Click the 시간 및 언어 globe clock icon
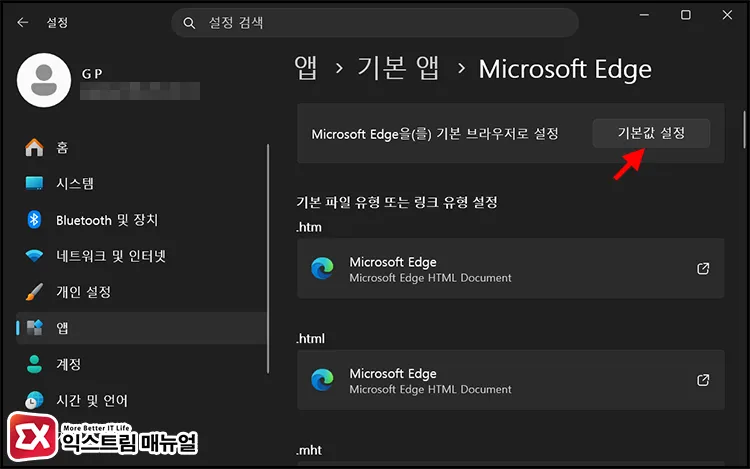750x469 pixels. click(34, 400)
